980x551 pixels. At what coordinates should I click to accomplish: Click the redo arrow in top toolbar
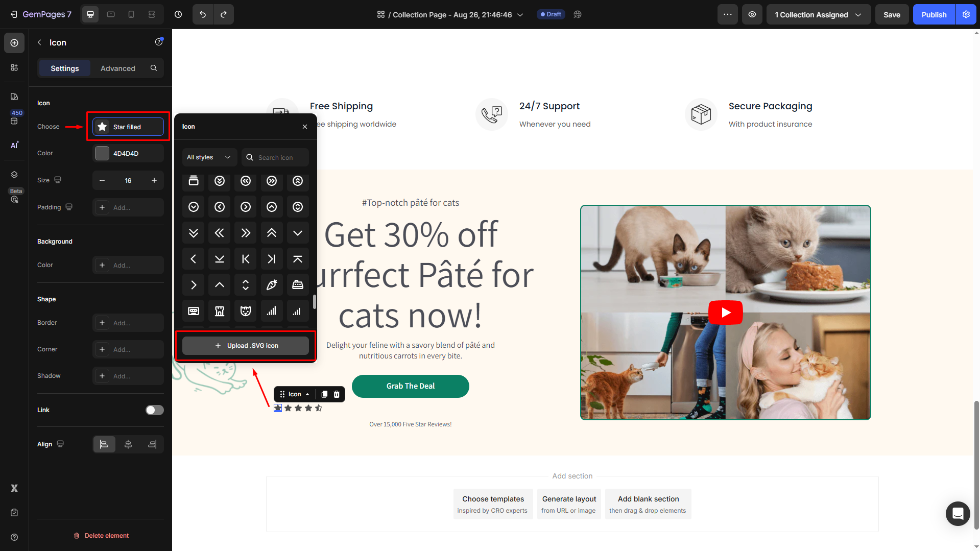[x=224, y=14]
